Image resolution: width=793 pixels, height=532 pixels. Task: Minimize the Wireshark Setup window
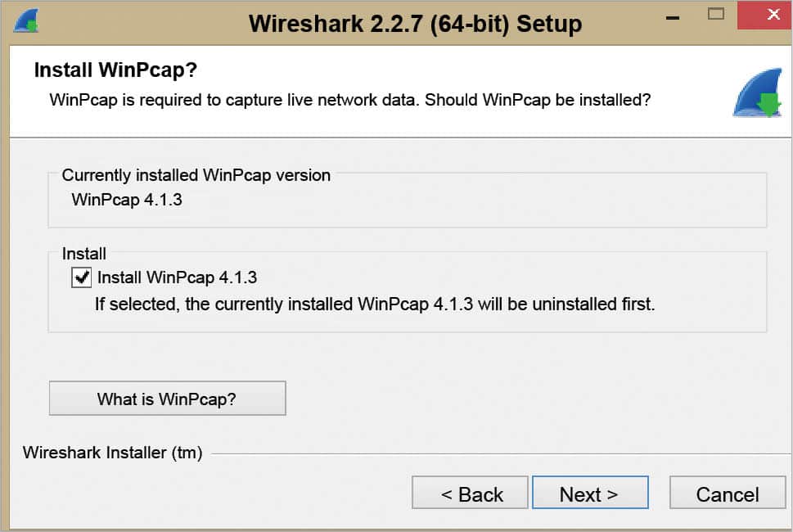pos(673,15)
